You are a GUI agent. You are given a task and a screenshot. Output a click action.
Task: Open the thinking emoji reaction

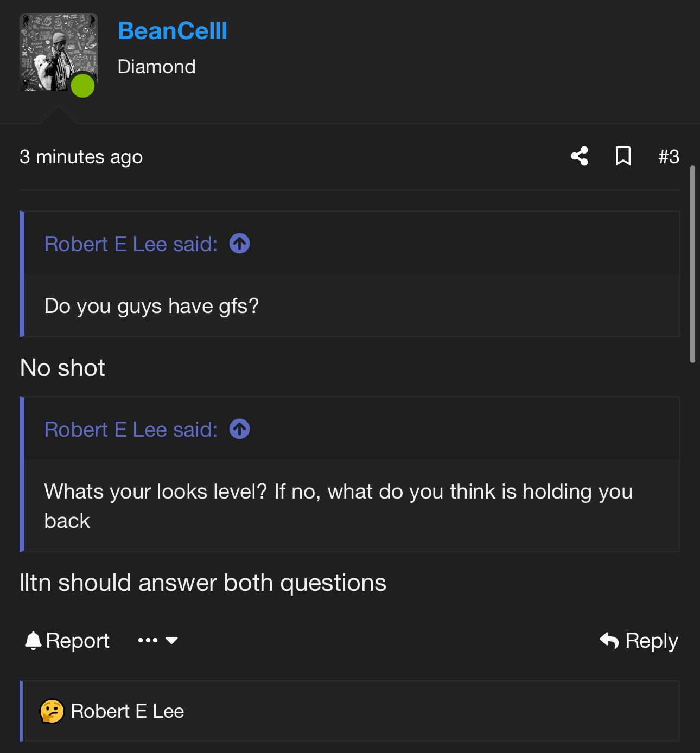(52, 711)
